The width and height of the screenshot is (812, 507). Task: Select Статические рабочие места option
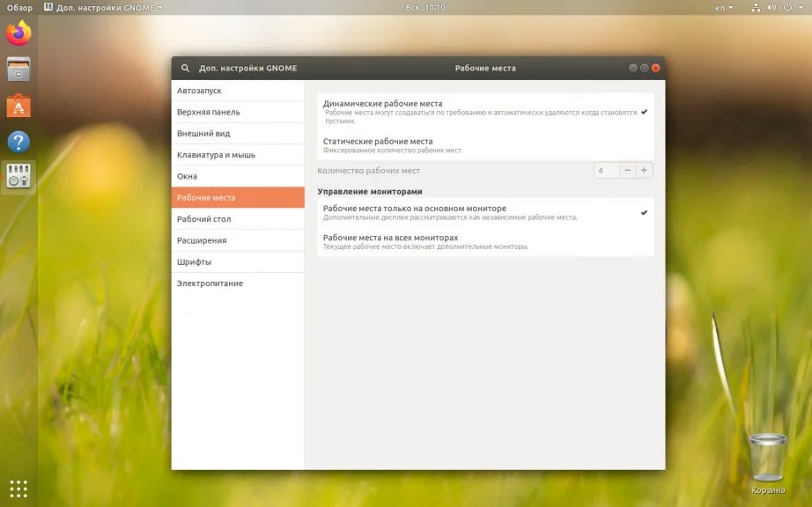[485, 145]
